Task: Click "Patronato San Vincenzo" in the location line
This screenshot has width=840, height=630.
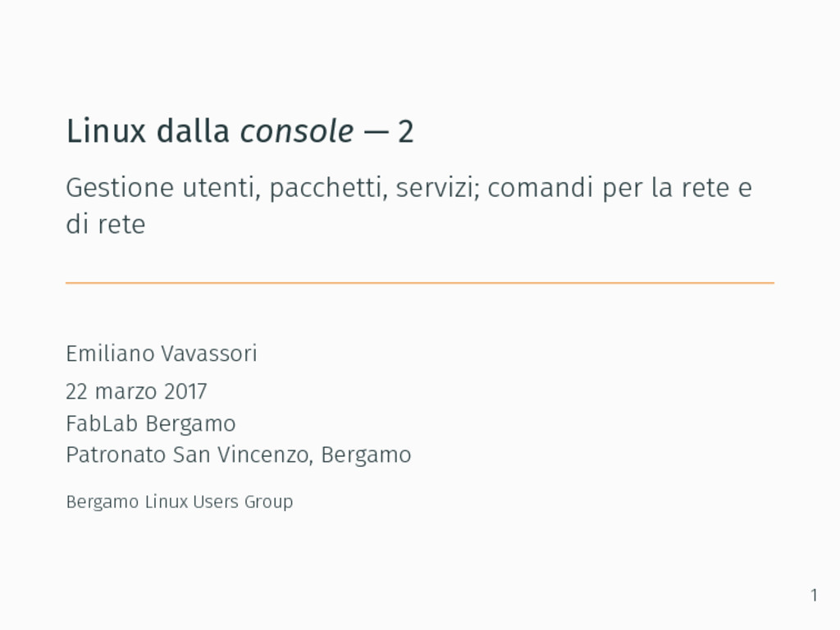Action: (188, 454)
